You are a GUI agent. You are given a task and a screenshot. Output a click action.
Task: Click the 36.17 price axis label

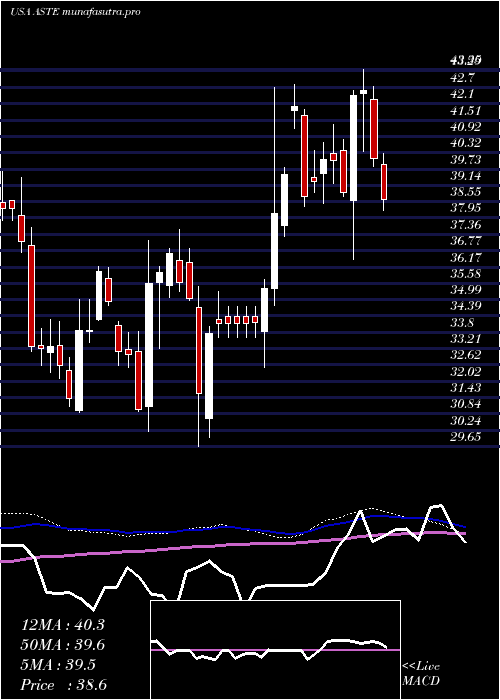coord(464,258)
